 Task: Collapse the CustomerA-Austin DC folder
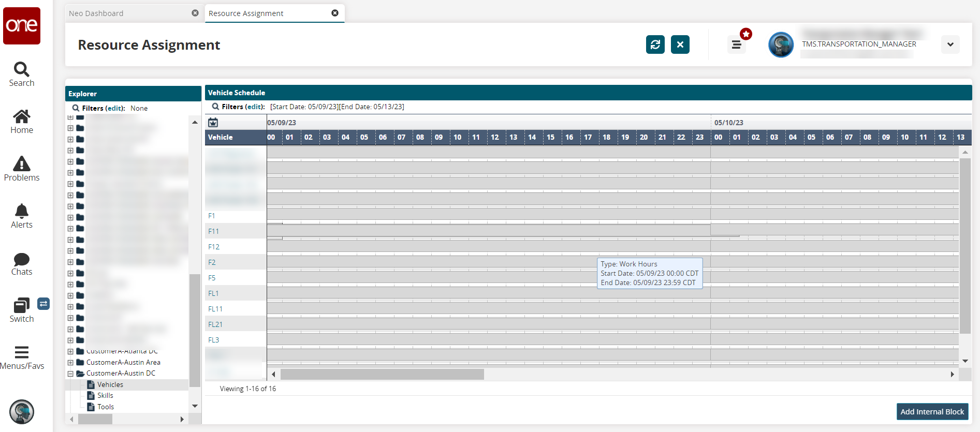click(x=70, y=374)
